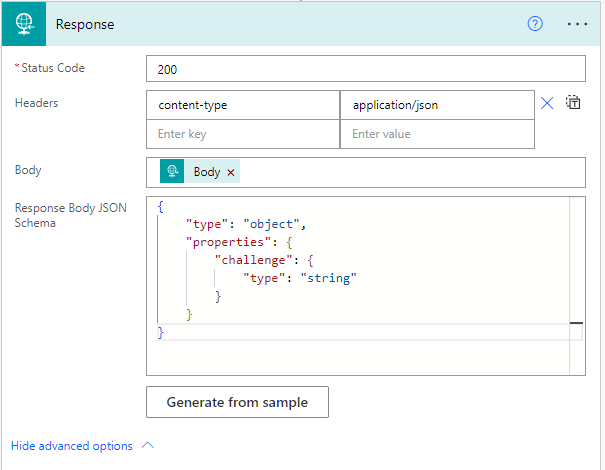Click the Response Body JSON Schema label
Screen dimensions: 605x470
pos(71,215)
